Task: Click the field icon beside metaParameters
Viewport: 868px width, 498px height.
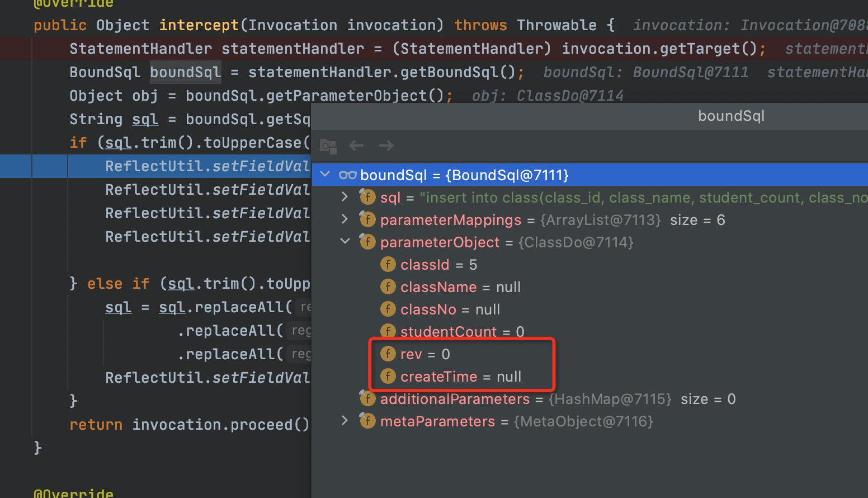Action: [367, 421]
